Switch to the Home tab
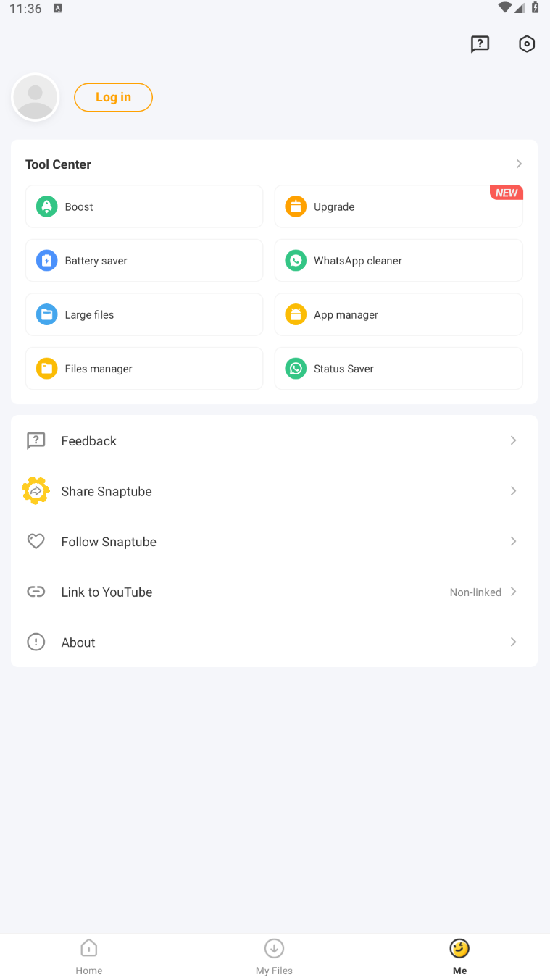This screenshot has width=550, height=980. (x=88, y=956)
